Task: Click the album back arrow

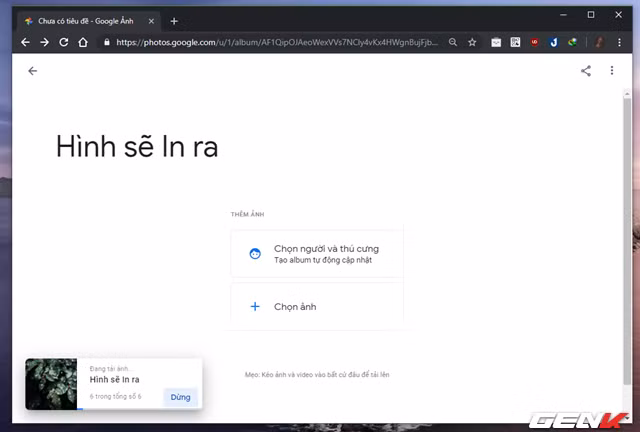Action: coord(33,71)
